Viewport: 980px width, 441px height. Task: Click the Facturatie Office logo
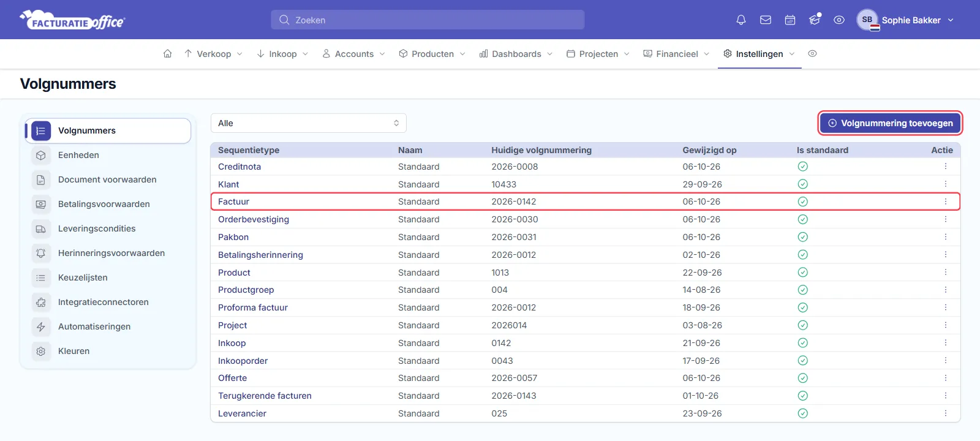72,20
